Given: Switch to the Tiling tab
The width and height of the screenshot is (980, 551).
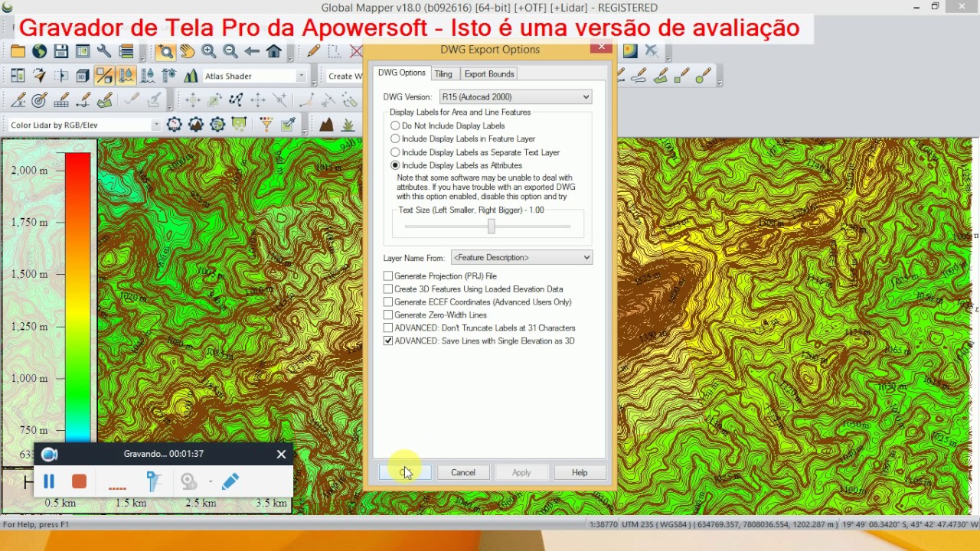Looking at the screenshot, I should [x=443, y=74].
